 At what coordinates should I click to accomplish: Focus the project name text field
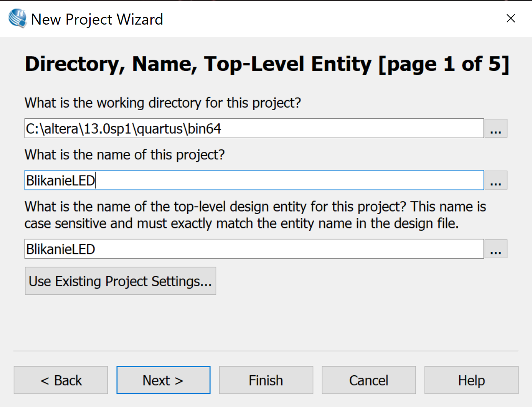click(x=254, y=181)
